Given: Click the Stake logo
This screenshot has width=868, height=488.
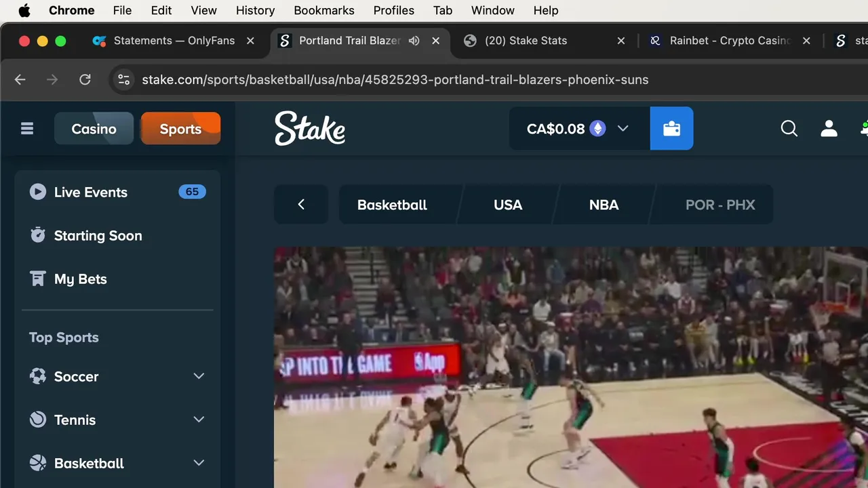Looking at the screenshot, I should [310, 129].
